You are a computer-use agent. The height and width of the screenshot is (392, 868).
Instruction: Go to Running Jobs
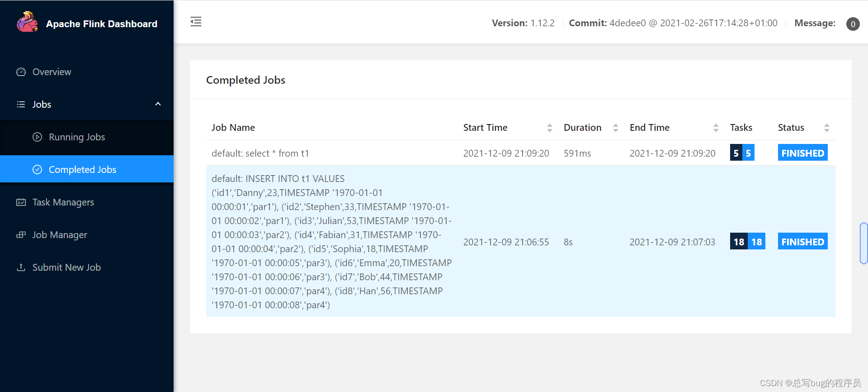87,137
